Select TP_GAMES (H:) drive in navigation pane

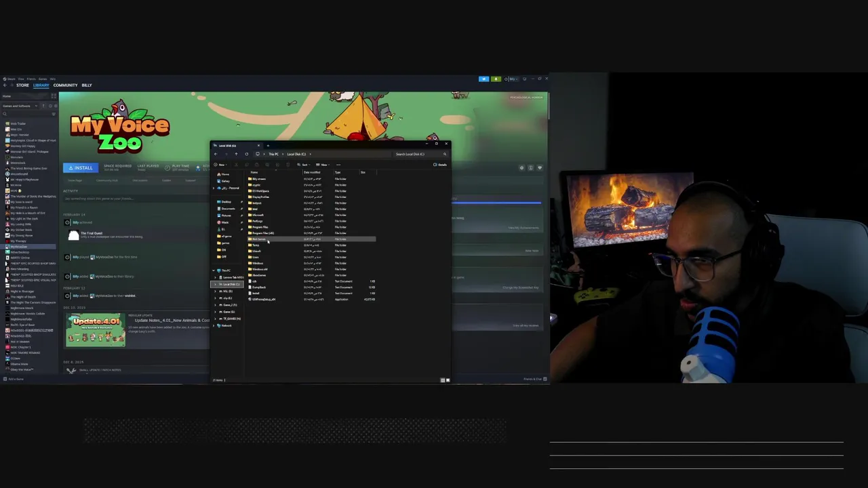click(x=229, y=319)
